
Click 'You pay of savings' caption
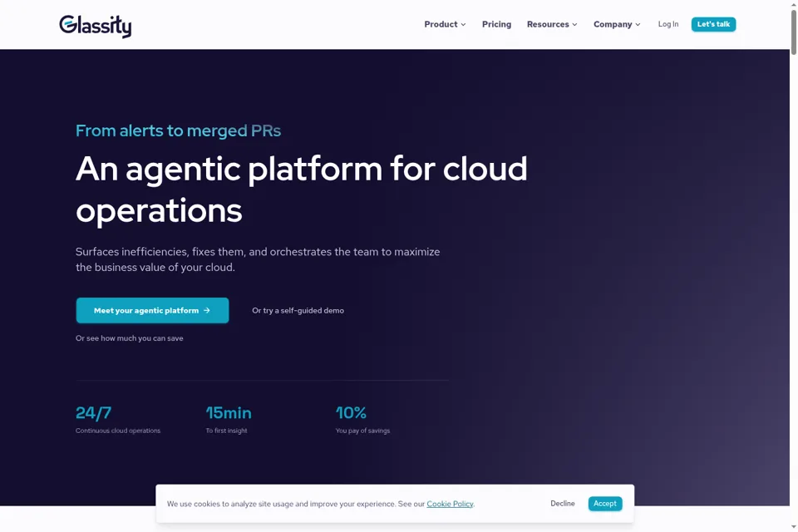coord(362,431)
